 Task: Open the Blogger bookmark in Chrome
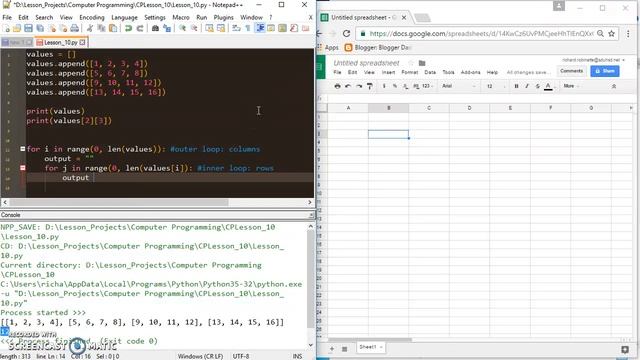[x=378, y=48]
